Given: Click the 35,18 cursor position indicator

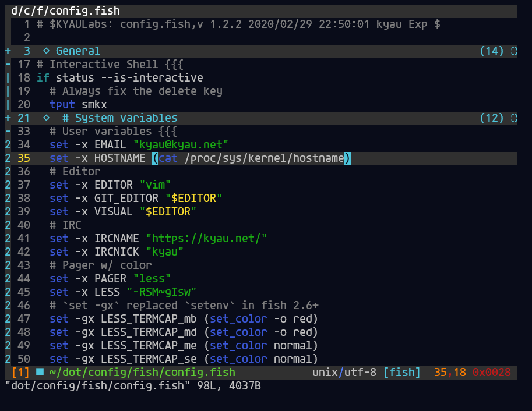Looking at the screenshot, I should click(450, 373).
